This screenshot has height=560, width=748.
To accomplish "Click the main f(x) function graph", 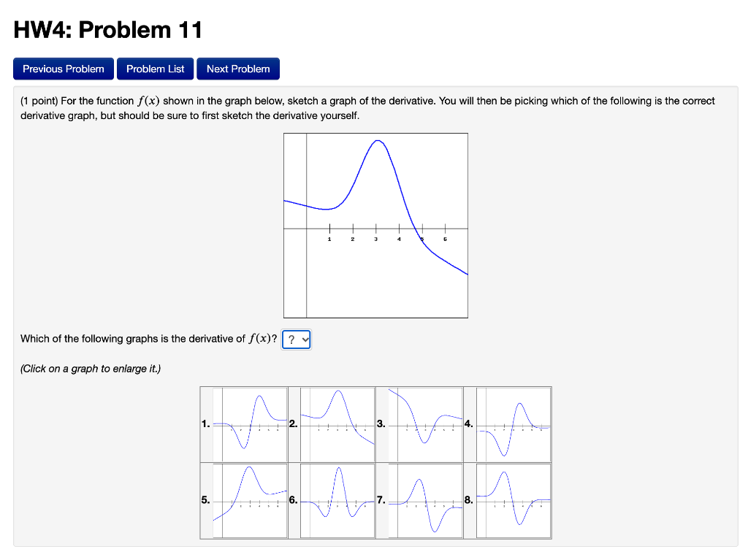I will click(x=375, y=225).
